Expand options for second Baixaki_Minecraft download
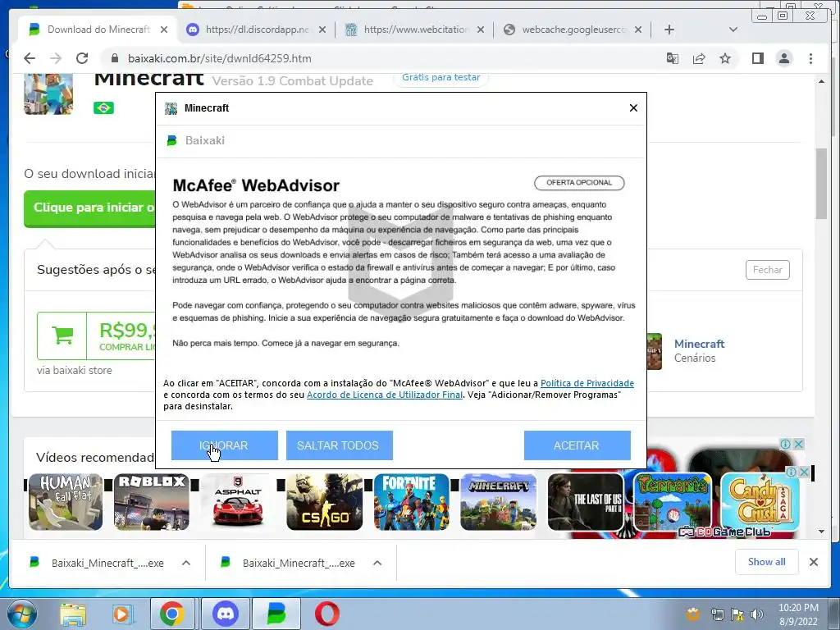Image resolution: width=840 pixels, height=630 pixels. (x=377, y=563)
